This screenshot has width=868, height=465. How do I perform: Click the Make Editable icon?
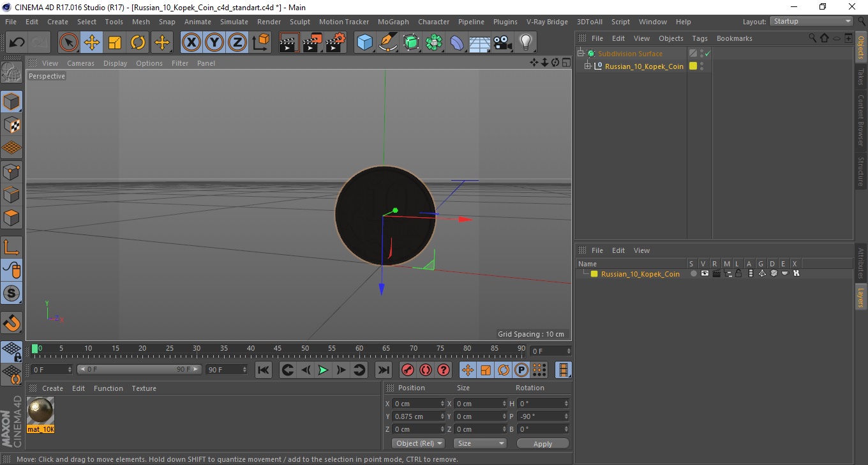point(11,73)
